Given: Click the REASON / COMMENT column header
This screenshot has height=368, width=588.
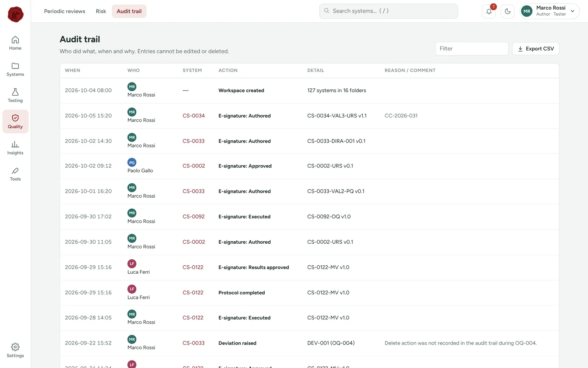Looking at the screenshot, I should click(410, 70).
